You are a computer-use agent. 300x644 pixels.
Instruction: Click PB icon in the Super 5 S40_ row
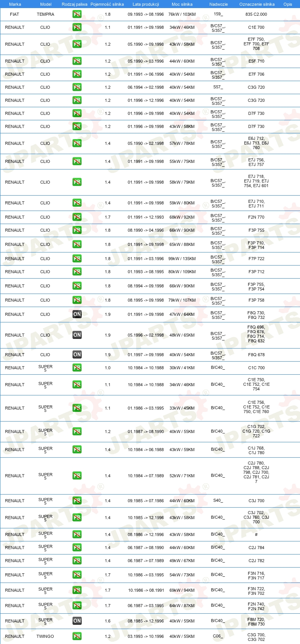[x=77, y=501]
